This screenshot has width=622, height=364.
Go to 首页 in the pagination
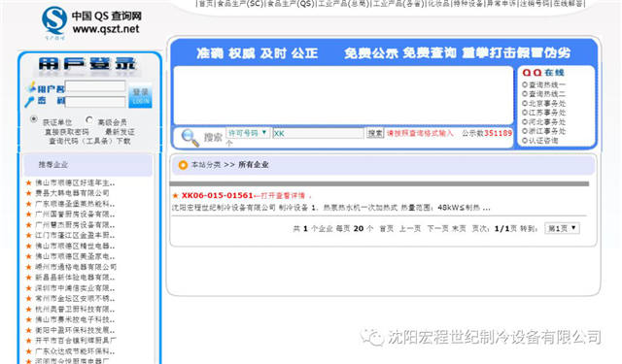[x=387, y=228]
